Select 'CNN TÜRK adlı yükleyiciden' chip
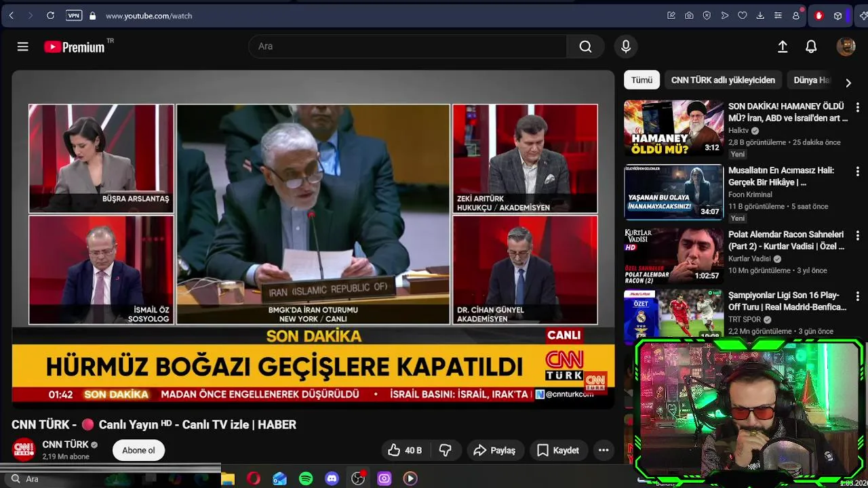 (x=723, y=80)
